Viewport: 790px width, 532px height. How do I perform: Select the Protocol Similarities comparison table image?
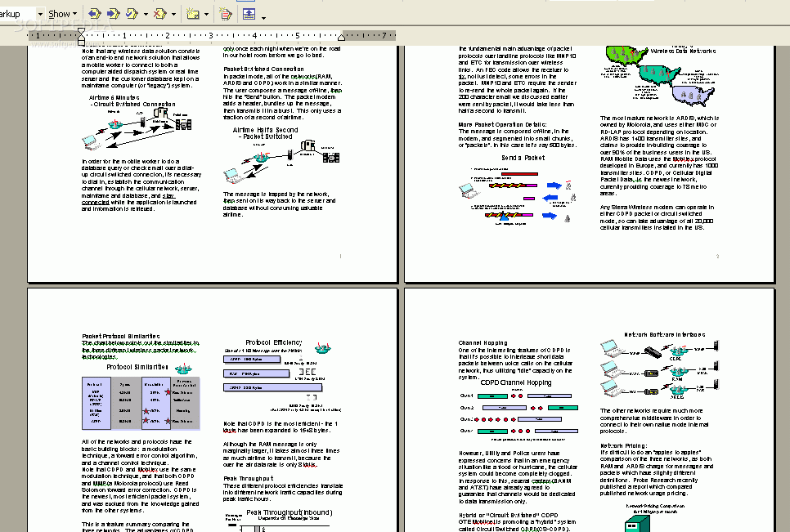pyautogui.click(x=141, y=403)
